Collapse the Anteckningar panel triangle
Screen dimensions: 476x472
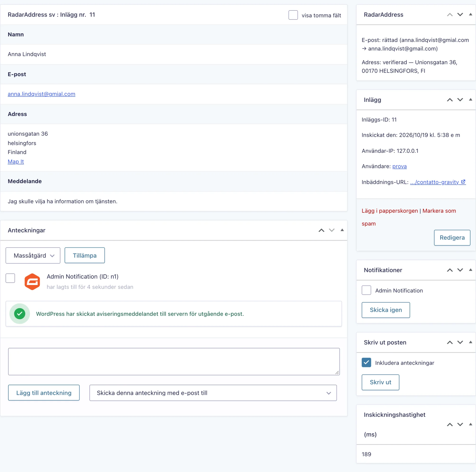(342, 230)
